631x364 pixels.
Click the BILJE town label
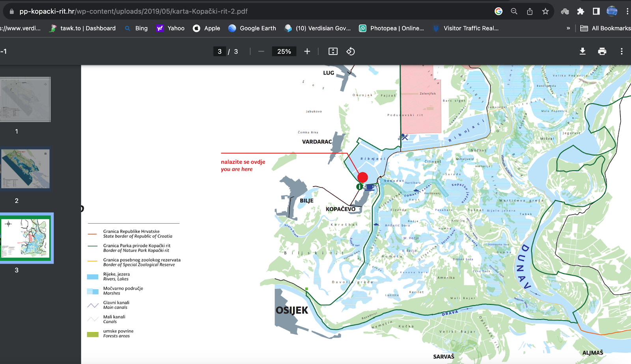click(306, 201)
